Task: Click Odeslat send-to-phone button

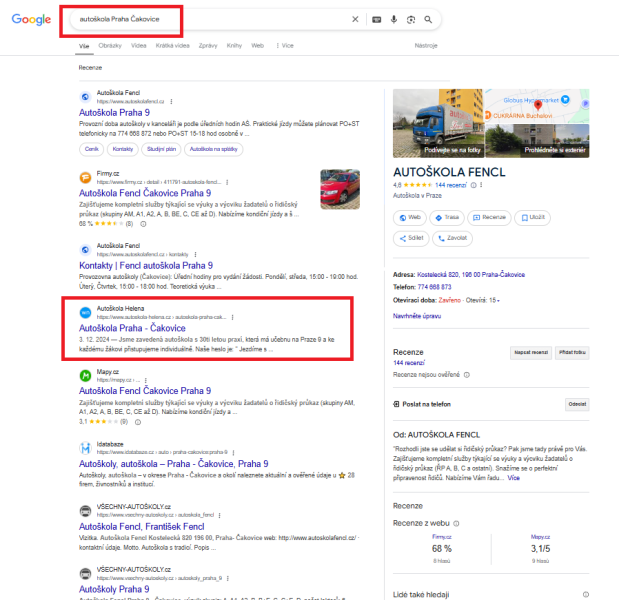Action: (x=577, y=405)
